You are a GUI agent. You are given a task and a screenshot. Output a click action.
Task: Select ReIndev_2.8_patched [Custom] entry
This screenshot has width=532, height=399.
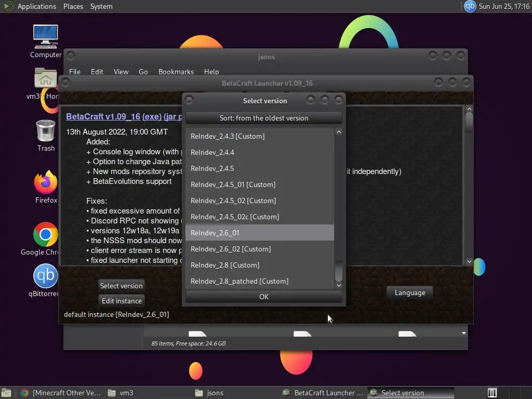pos(260,281)
